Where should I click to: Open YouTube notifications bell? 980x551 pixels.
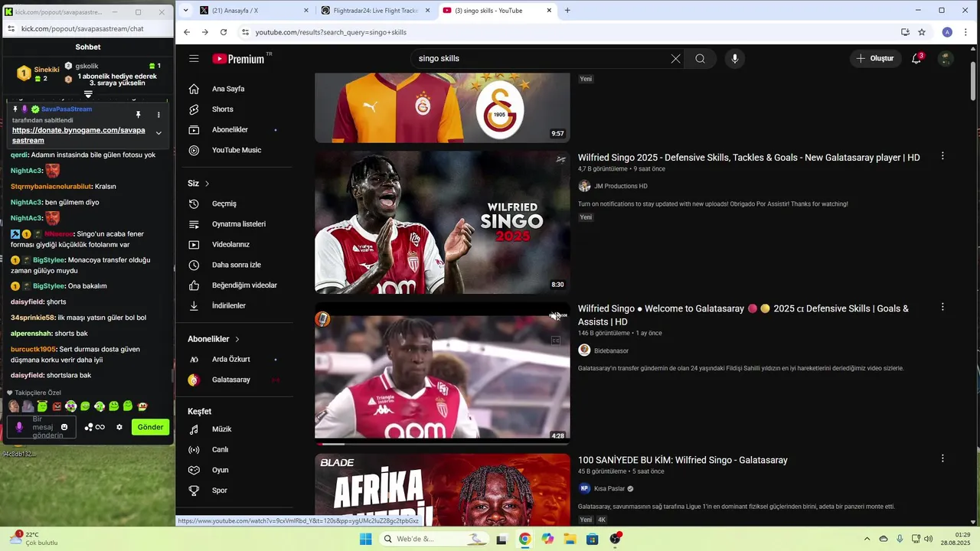916,59
